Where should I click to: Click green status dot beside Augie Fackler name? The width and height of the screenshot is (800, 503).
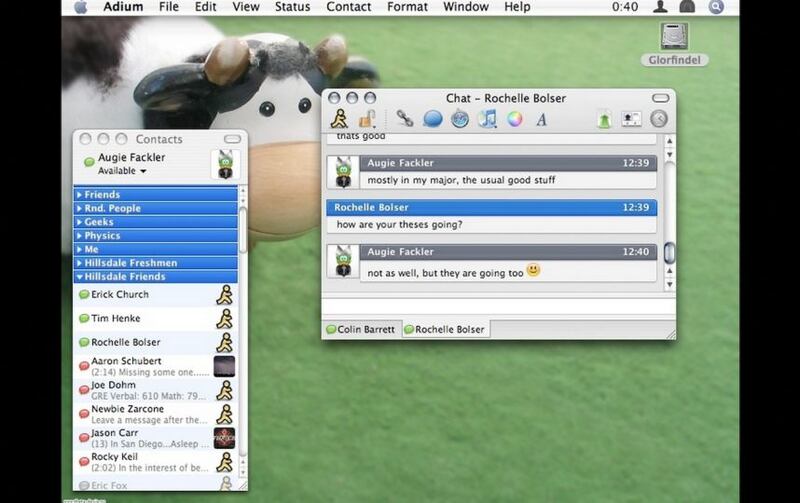click(89, 162)
